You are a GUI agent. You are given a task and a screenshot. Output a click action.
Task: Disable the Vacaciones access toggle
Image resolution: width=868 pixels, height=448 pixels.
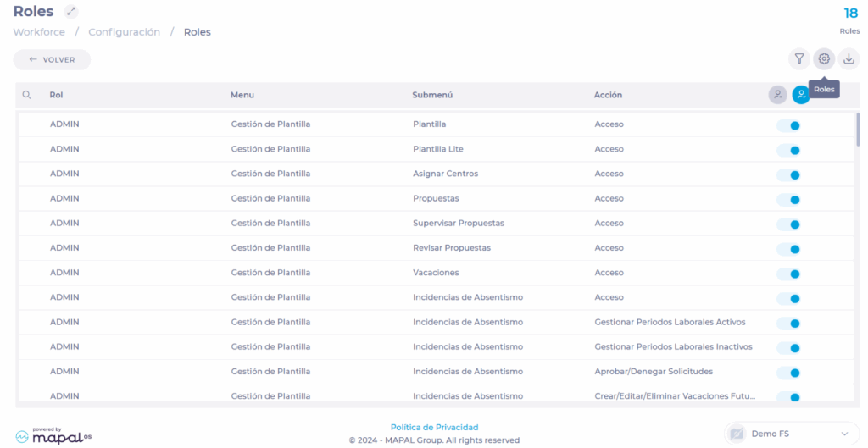pos(788,274)
